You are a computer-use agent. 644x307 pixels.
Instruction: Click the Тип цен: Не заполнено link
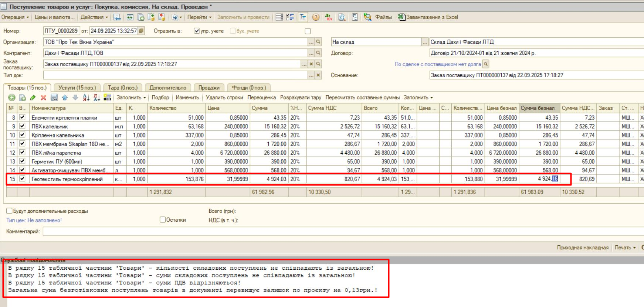pos(34,220)
